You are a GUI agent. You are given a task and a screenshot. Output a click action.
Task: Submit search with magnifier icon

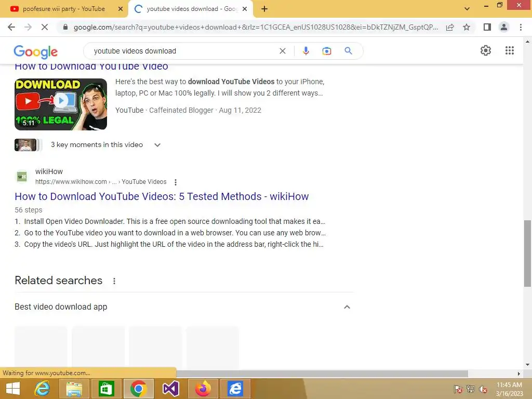pos(348,51)
